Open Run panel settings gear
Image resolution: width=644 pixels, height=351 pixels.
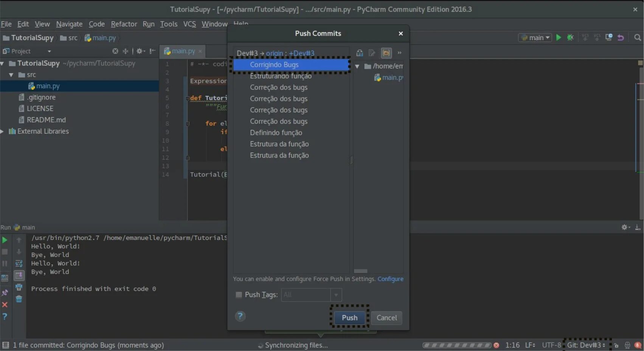(x=625, y=227)
